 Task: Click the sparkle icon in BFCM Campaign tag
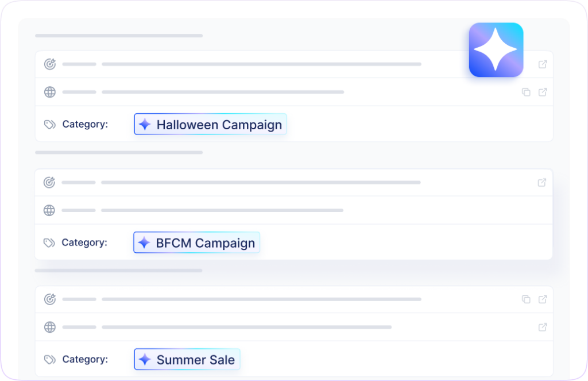(x=145, y=243)
